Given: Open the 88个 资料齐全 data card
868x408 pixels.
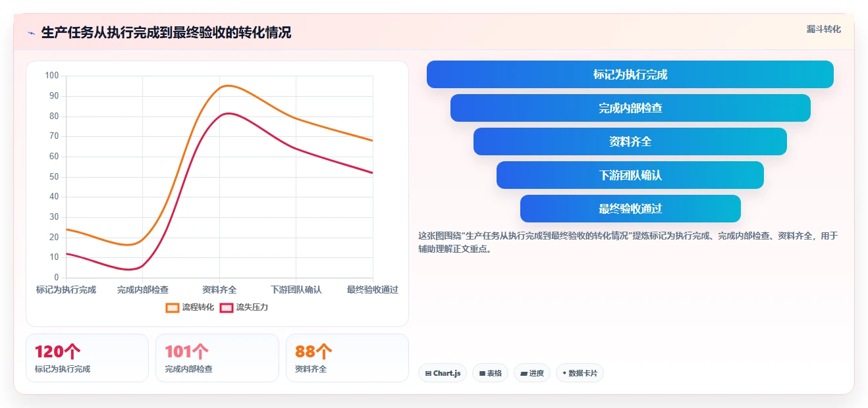Looking at the screenshot, I should click(347, 358).
